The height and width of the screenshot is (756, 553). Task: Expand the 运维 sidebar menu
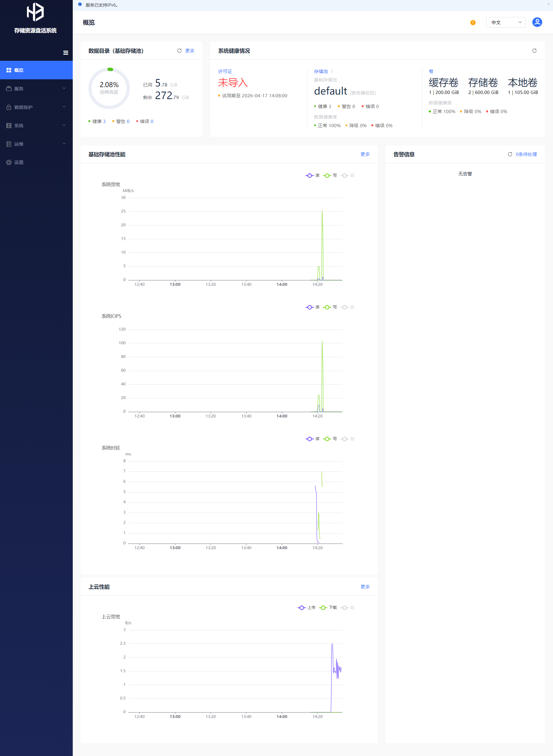36,144
